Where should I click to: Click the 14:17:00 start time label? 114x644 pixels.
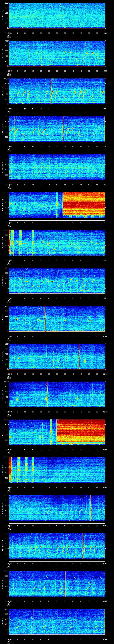(x=9, y=639)
